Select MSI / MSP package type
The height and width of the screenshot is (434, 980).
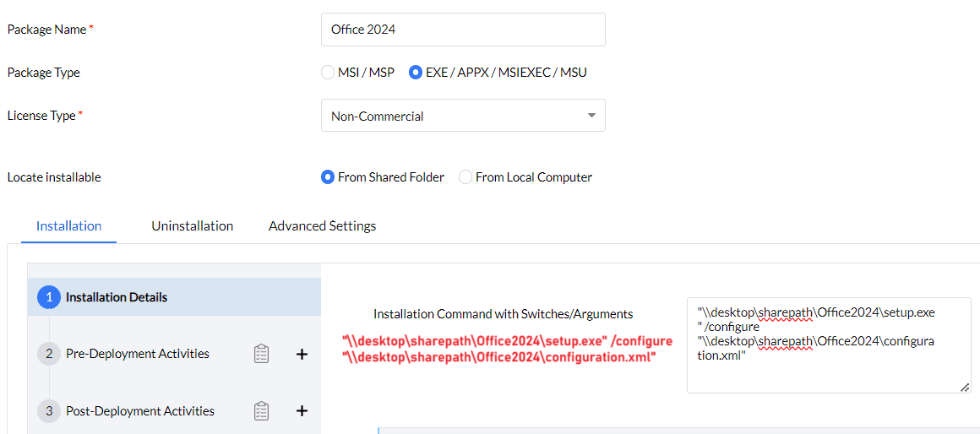[328, 73]
